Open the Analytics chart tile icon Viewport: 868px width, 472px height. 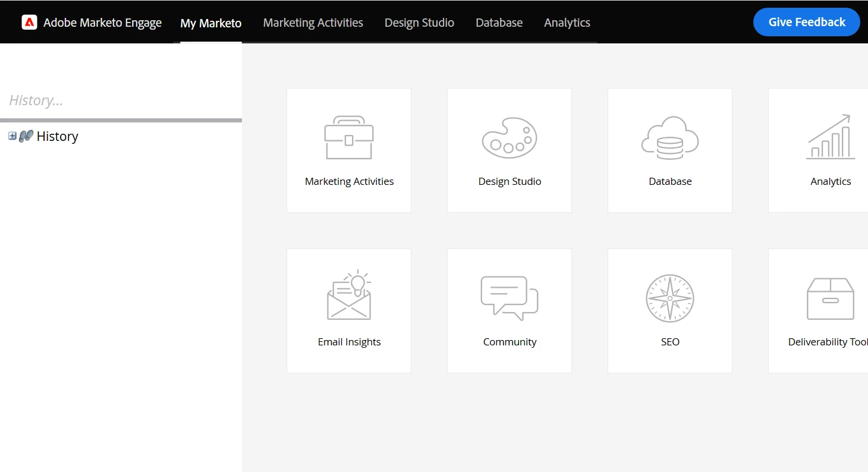click(831, 137)
